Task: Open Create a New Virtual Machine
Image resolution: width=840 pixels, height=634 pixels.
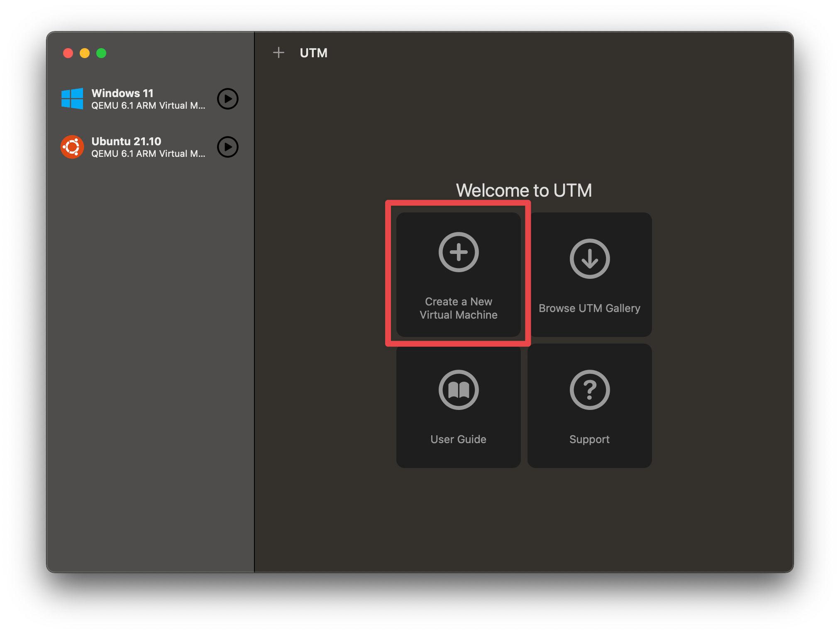Action: (458, 274)
